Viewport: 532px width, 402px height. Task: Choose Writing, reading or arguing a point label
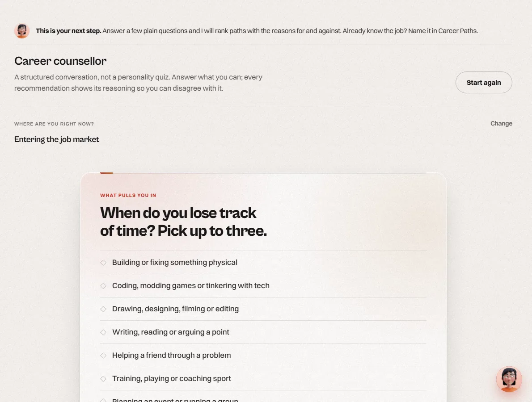pyautogui.click(x=171, y=332)
